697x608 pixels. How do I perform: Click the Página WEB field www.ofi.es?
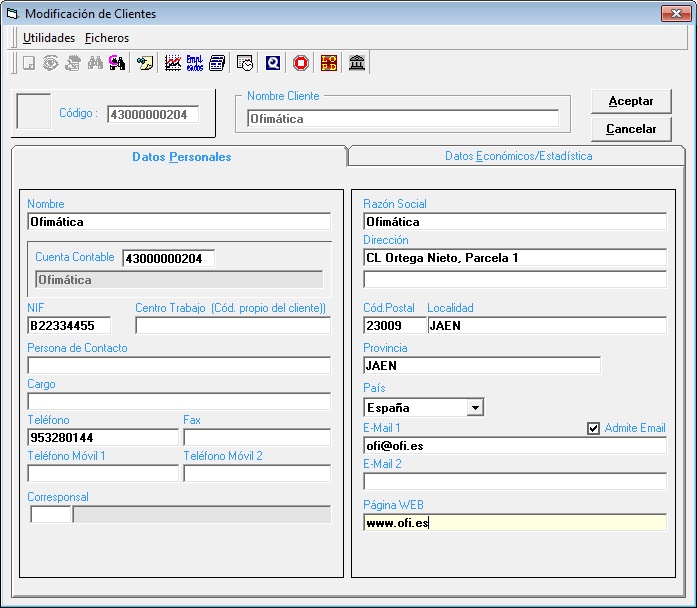click(x=515, y=523)
